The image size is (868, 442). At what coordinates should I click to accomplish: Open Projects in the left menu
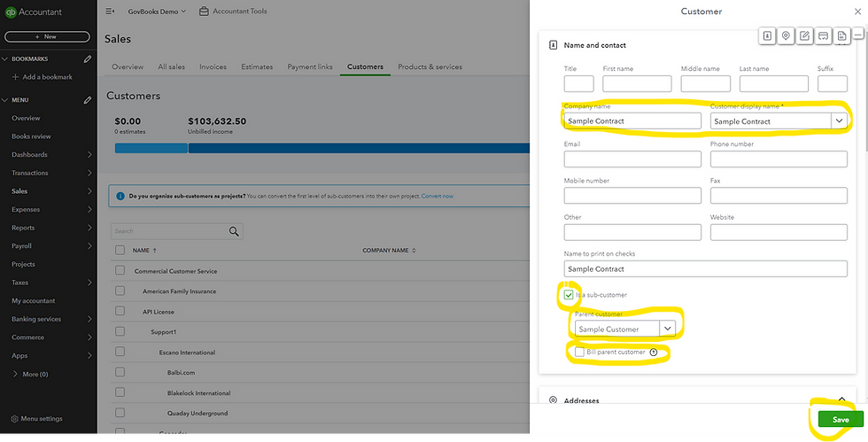coord(23,264)
